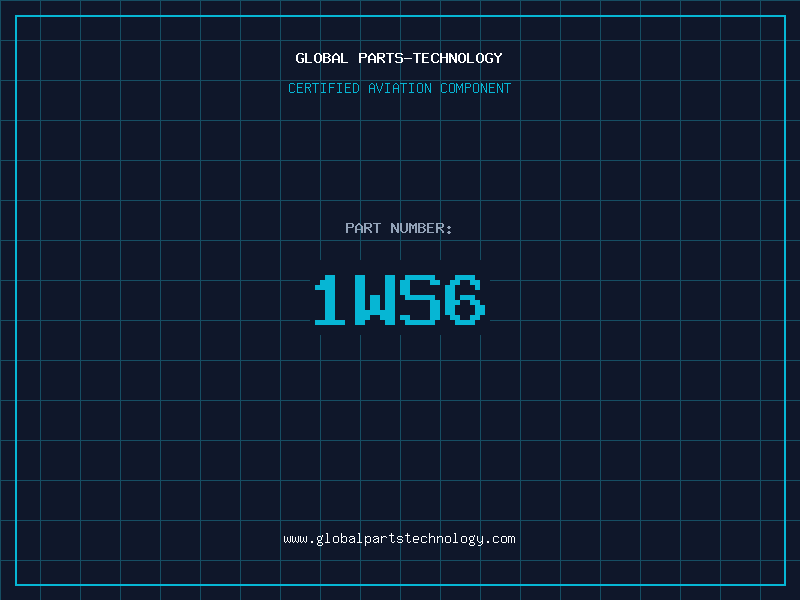Screen dimensions: 800x600
Task: Click the PART NUMBER: label
Action: 399,228
